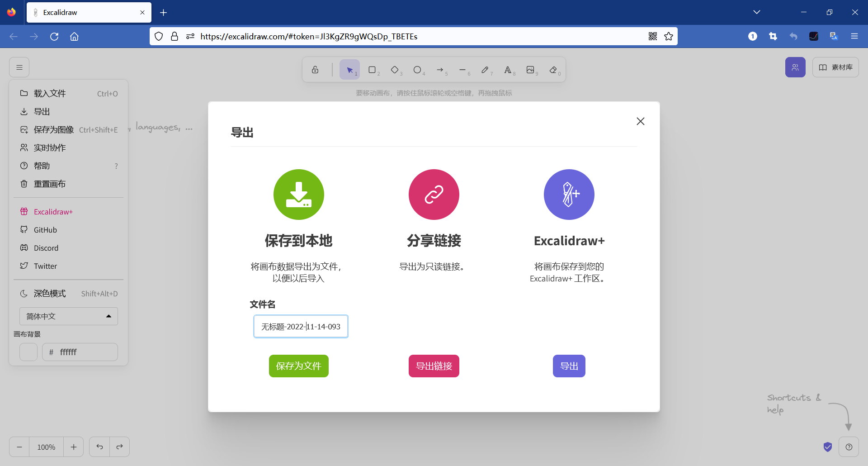868x466 pixels.
Task: Open a new browser tab
Action: (x=164, y=13)
